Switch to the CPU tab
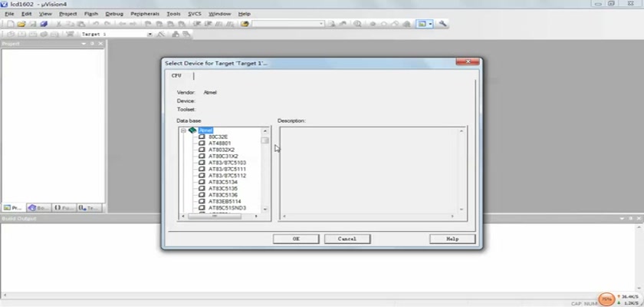Viewport: 644px width, 307px height. 176,76
